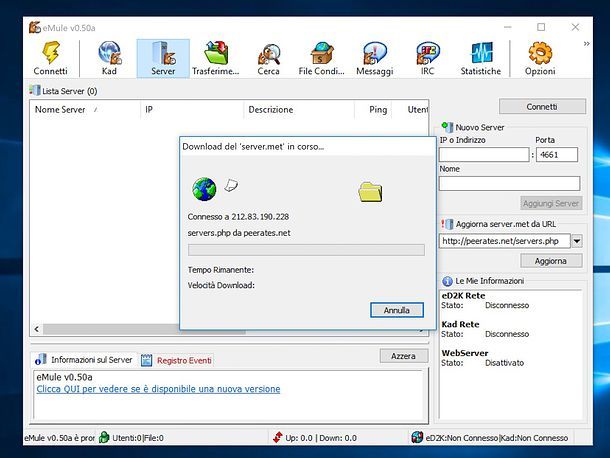The image size is (610, 458).
Task: Click the 'Velocità Download:' label
Action: [221, 285]
